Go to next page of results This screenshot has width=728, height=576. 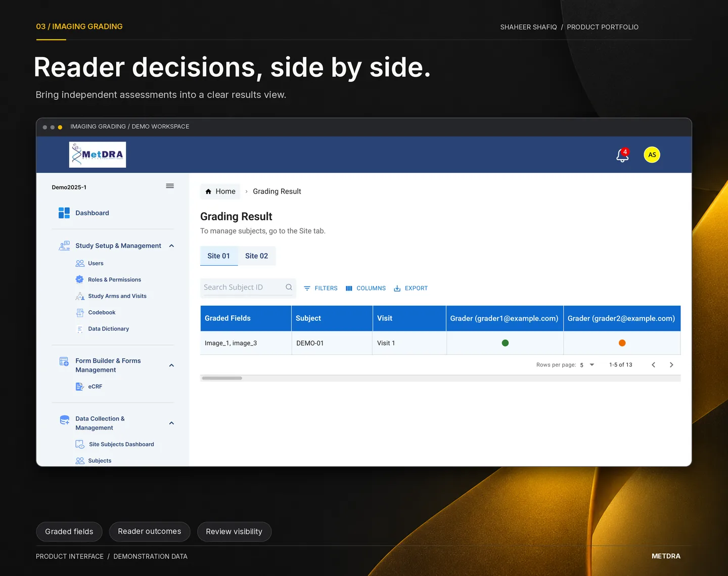pos(671,365)
